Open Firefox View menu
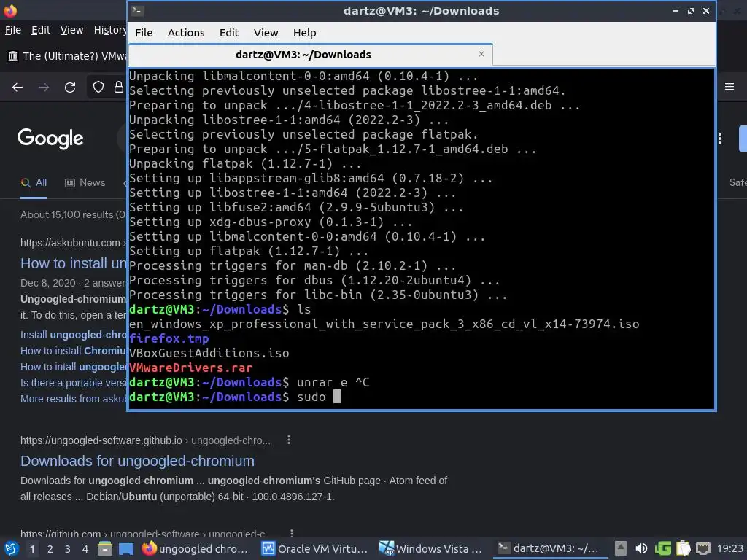747x560 pixels. 71,29
